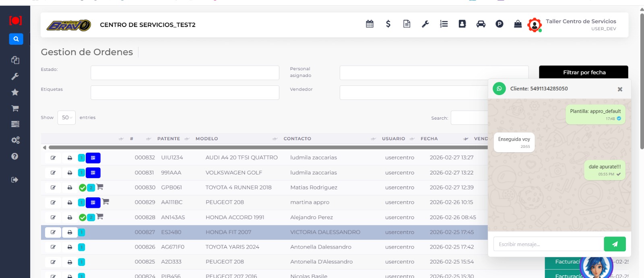
Task: Sort the table by CONTACTO column header
Action: pyautogui.click(x=297, y=139)
